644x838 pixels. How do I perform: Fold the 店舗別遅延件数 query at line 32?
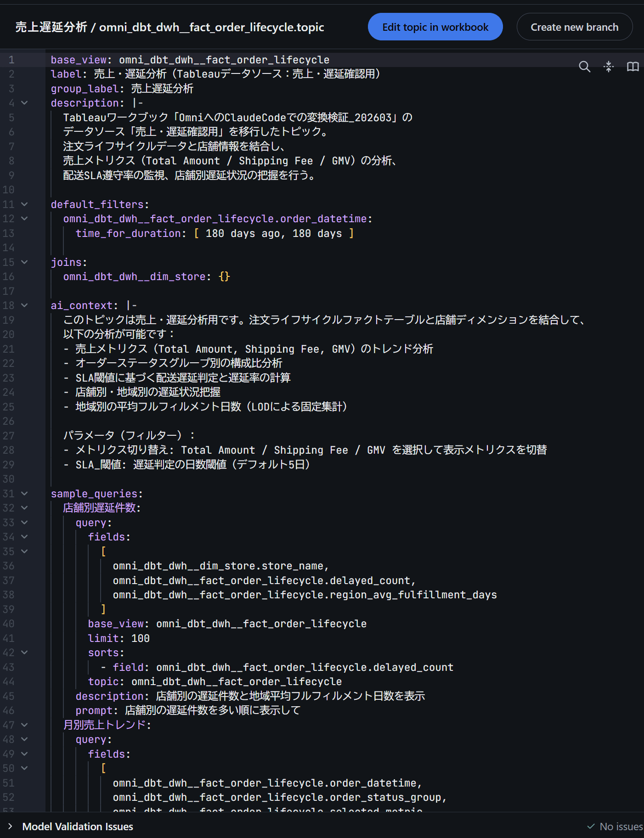click(x=24, y=508)
